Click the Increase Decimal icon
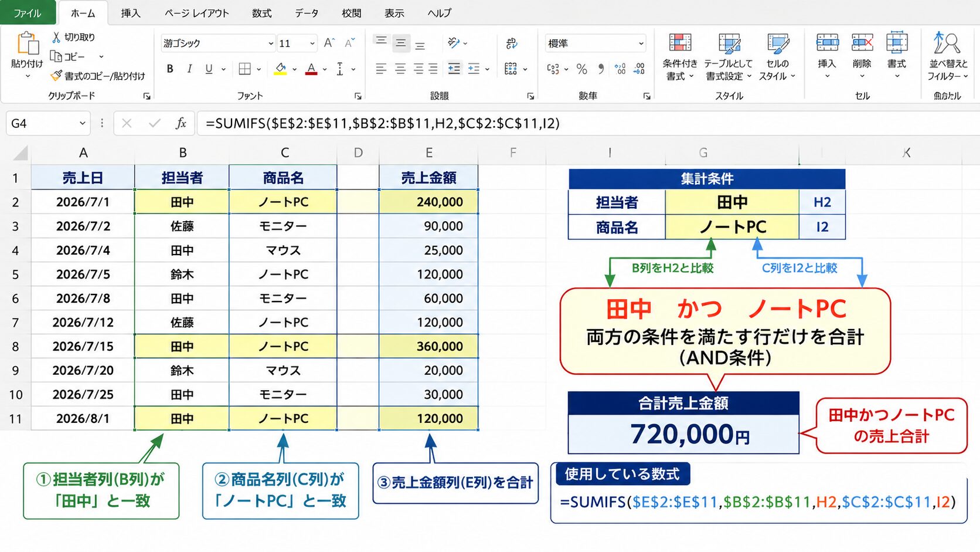 620,69
